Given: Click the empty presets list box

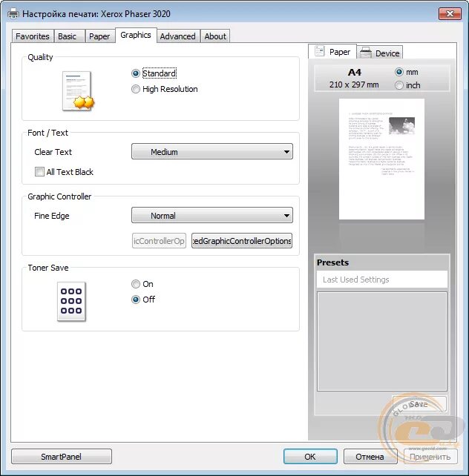Looking at the screenshot, I should pos(382,342).
